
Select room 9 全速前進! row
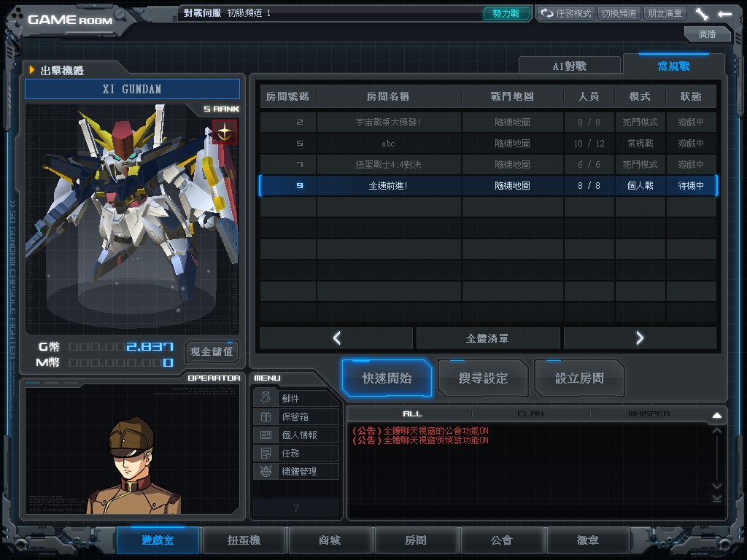(x=488, y=186)
